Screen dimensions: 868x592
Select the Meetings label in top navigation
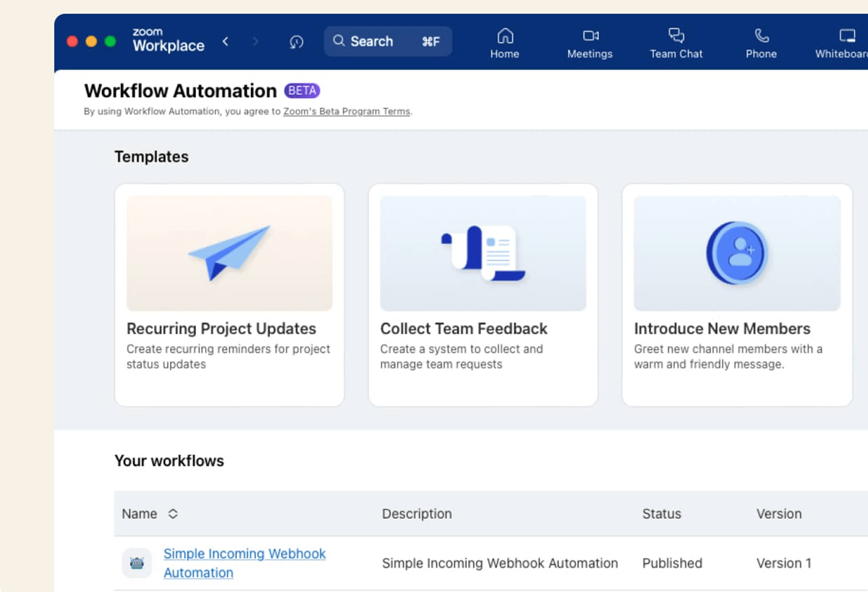pos(590,54)
